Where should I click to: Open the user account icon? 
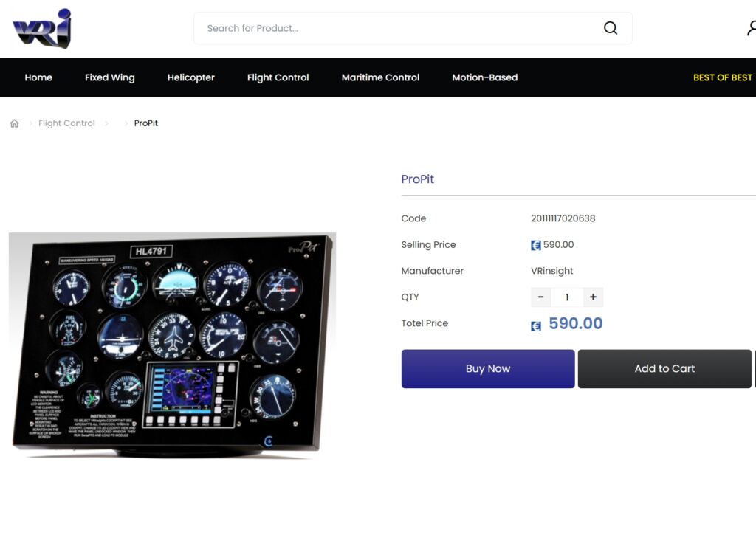pos(751,28)
